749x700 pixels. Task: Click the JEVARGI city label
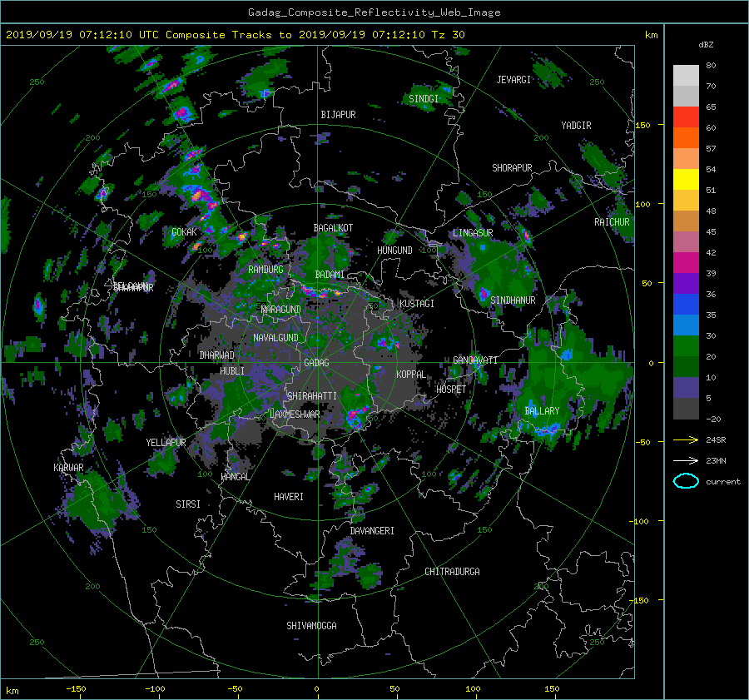(513, 80)
